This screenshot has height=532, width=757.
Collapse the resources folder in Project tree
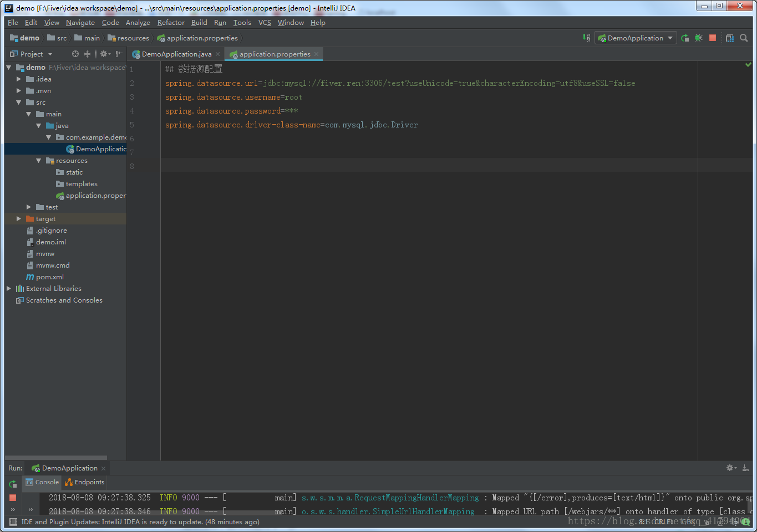click(x=38, y=160)
